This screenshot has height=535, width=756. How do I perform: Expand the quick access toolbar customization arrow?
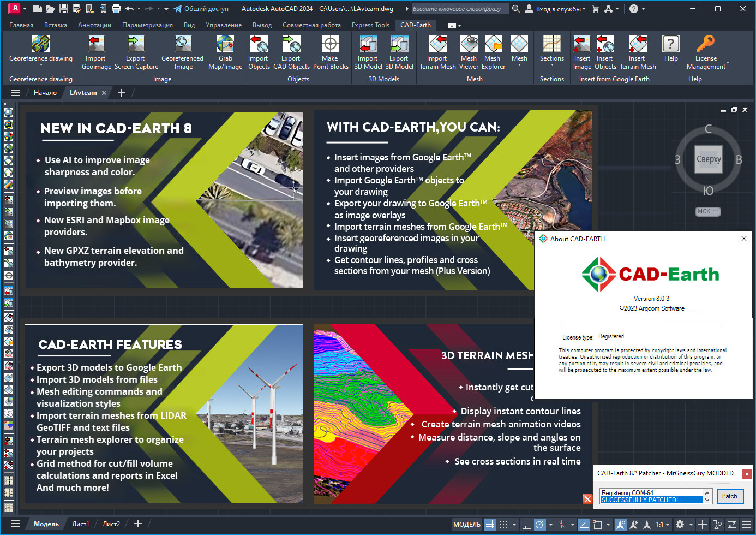coord(166,9)
